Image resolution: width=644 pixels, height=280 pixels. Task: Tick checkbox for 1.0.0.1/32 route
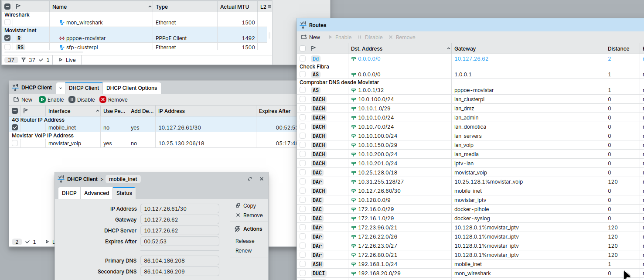point(303,90)
